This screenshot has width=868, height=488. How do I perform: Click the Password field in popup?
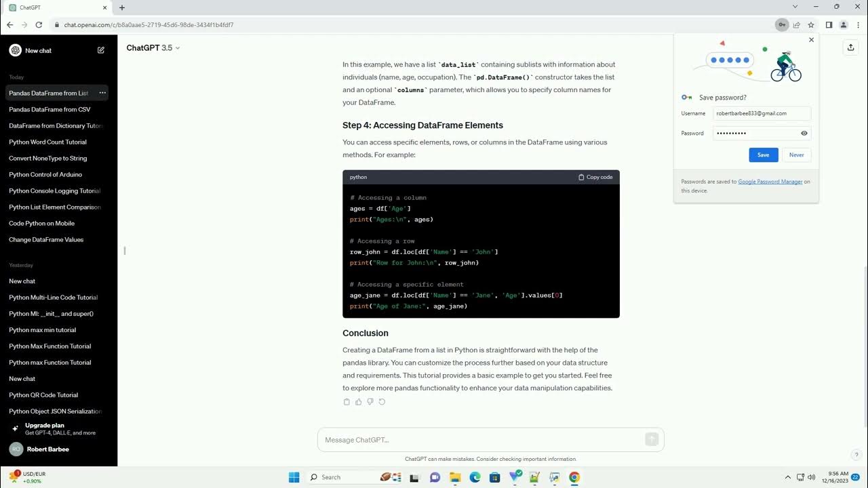coord(762,134)
